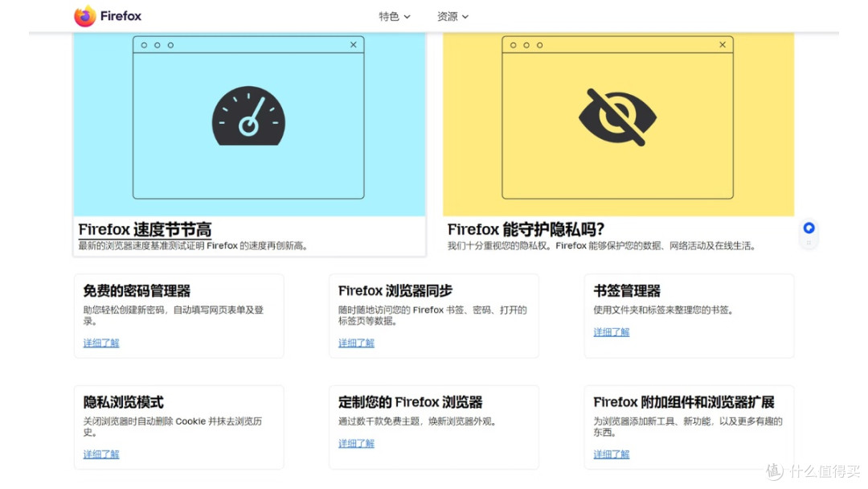Click the blue circular floating widget icon
This screenshot has width=868, height=489.
[x=809, y=228]
